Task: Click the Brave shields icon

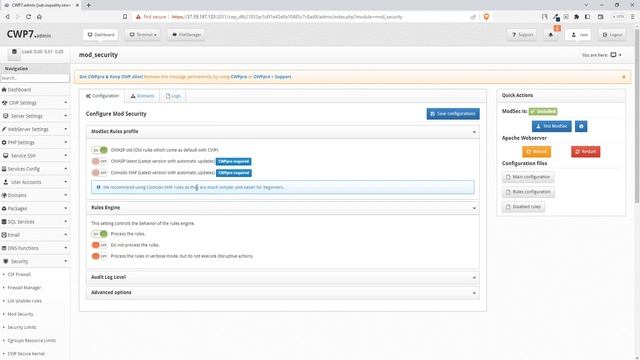Action: (486, 17)
